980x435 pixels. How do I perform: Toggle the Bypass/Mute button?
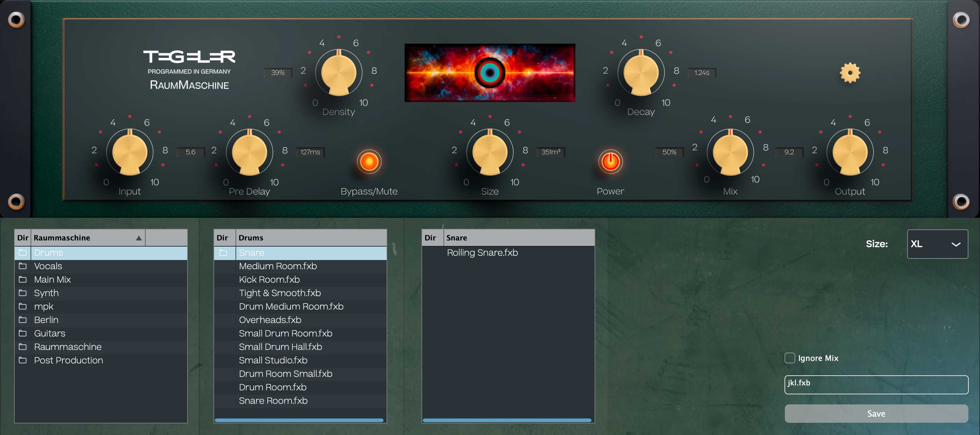368,161
